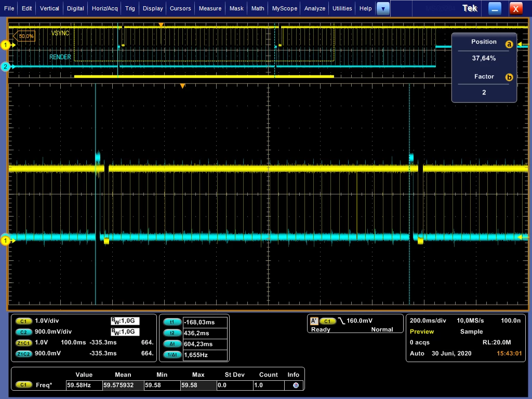Open the Mask menu
The height and width of the screenshot is (399, 532).
coord(236,8)
